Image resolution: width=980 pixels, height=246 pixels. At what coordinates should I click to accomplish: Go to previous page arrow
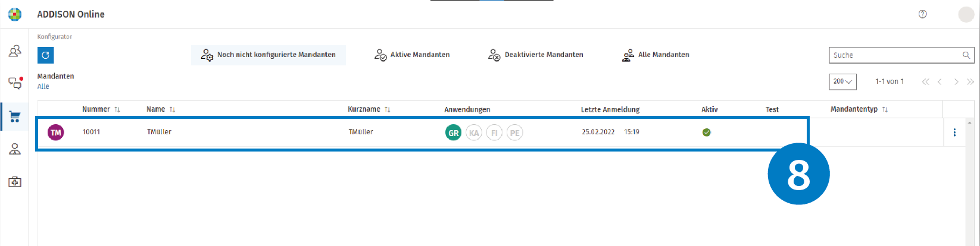click(940, 81)
